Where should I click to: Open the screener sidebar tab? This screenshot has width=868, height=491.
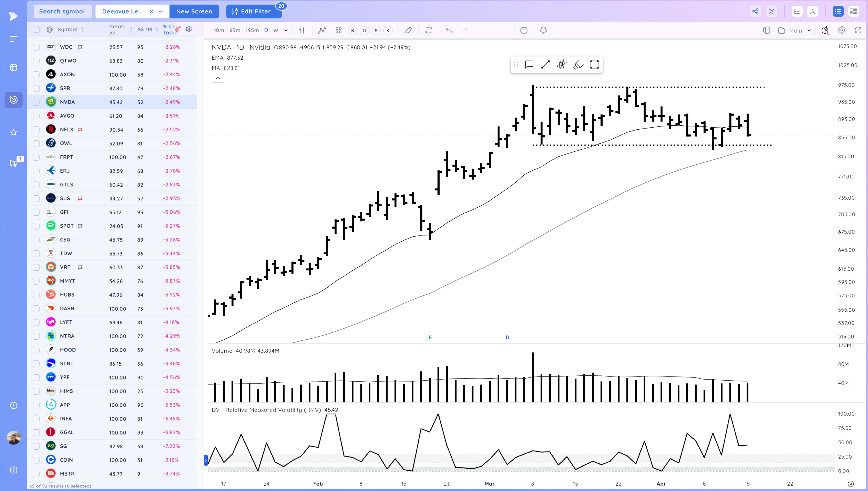(13, 100)
